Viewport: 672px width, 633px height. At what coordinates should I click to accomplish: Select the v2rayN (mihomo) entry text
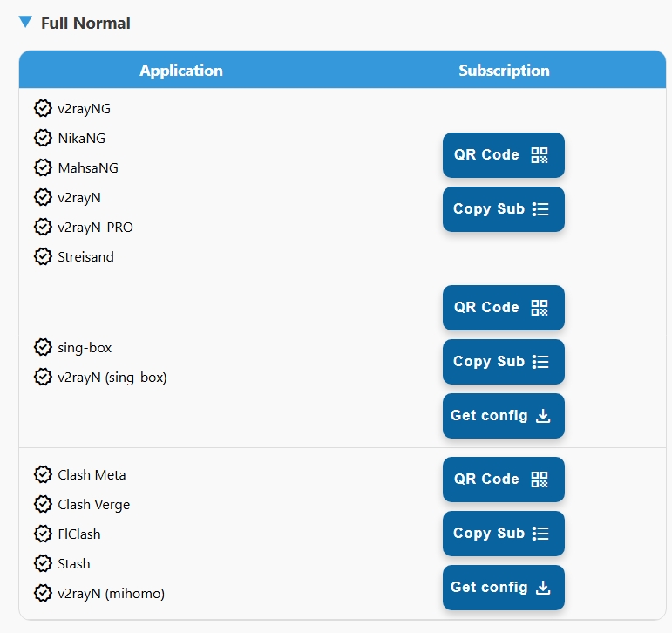(111, 593)
